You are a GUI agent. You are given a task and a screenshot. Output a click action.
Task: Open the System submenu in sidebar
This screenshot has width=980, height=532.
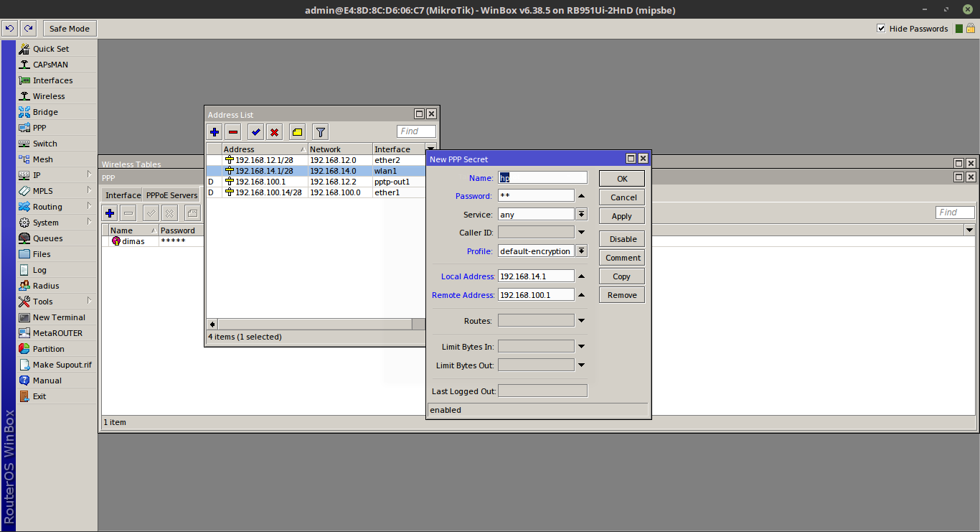click(57, 223)
